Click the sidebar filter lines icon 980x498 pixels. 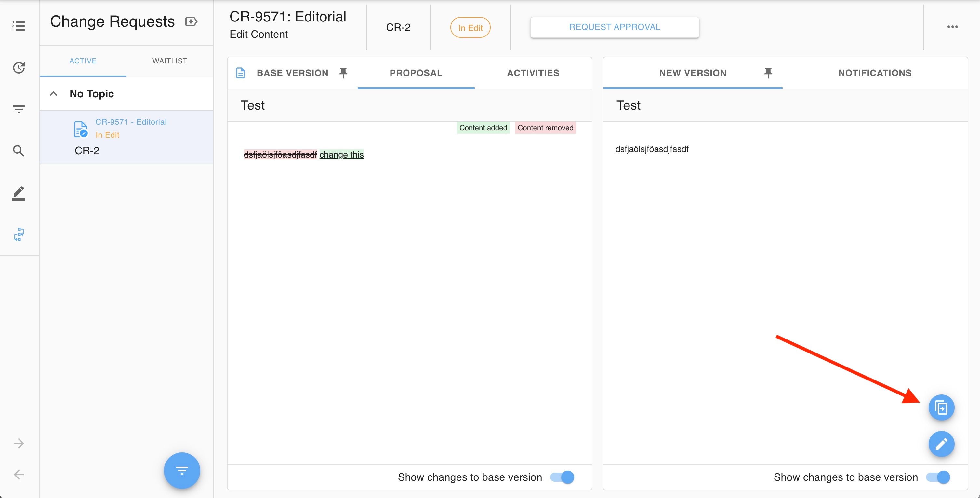click(18, 109)
